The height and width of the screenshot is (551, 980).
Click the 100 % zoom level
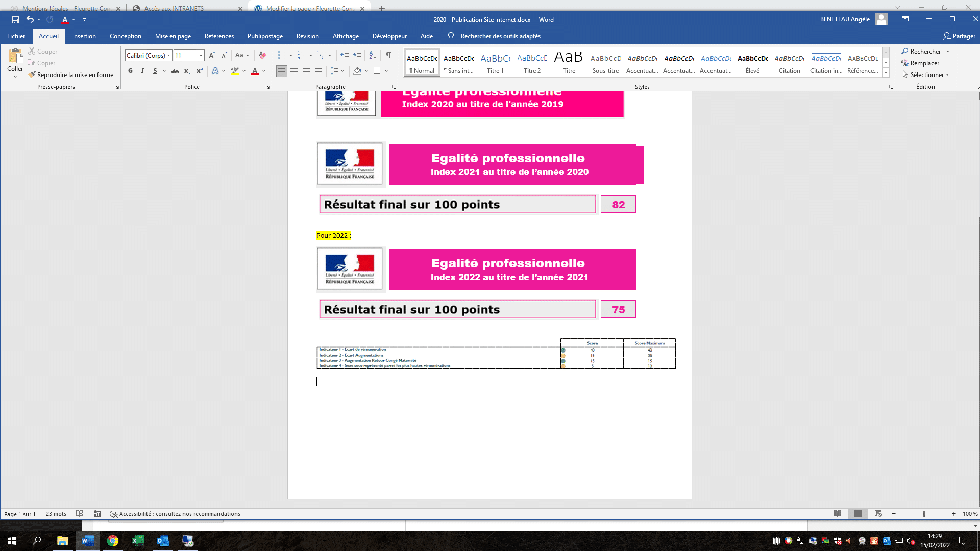click(x=970, y=514)
